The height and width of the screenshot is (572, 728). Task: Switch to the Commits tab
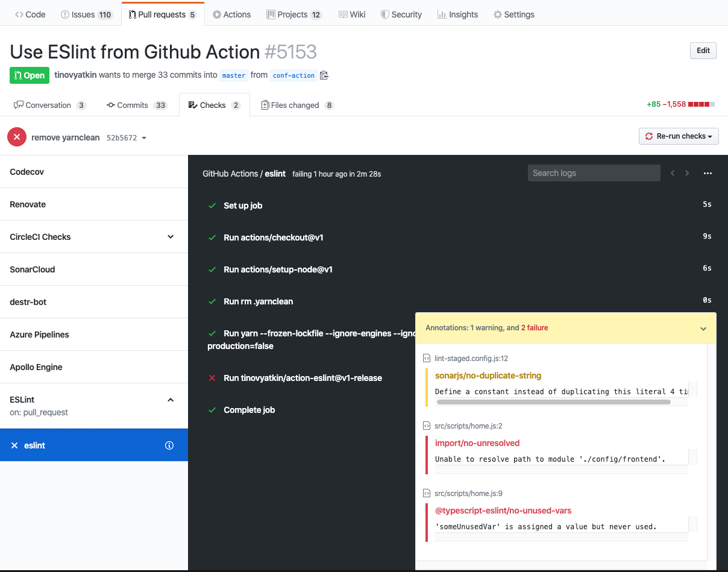click(137, 105)
